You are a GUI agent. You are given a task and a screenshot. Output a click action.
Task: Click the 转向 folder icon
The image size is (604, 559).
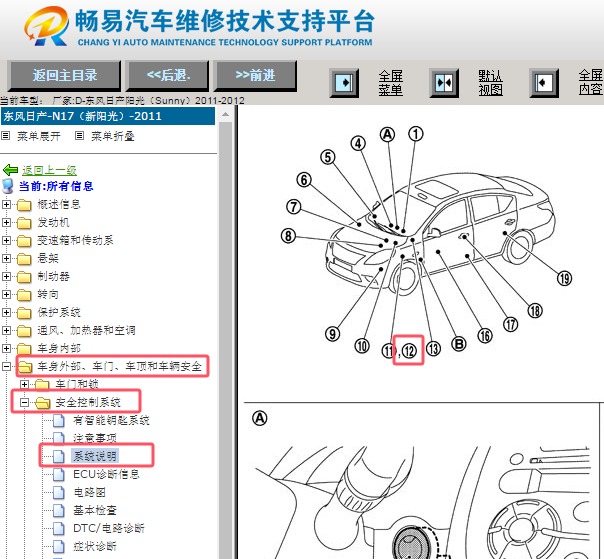(x=24, y=295)
